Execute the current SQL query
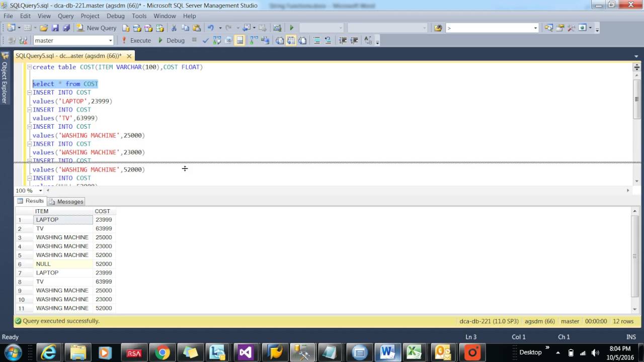644x362 pixels. pyautogui.click(x=136, y=40)
